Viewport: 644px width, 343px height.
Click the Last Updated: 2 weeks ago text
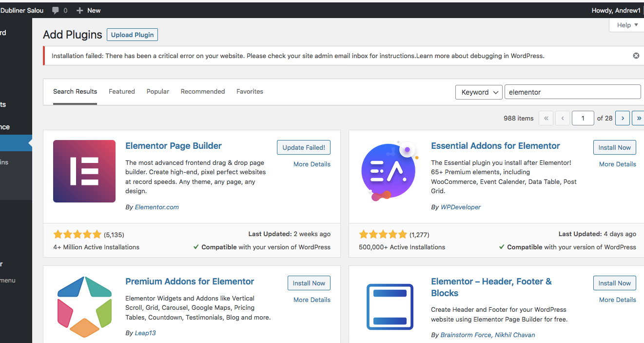click(290, 234)
